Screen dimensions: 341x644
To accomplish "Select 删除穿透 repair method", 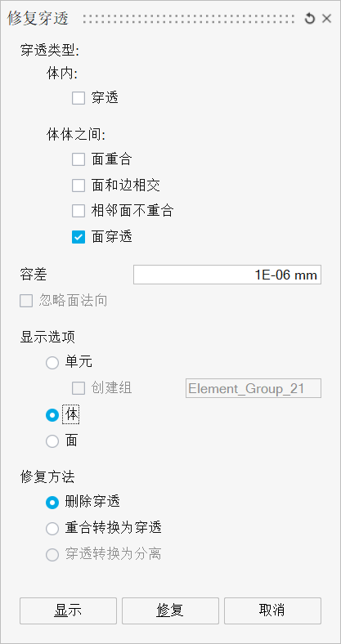I will (x=52, y=502).
